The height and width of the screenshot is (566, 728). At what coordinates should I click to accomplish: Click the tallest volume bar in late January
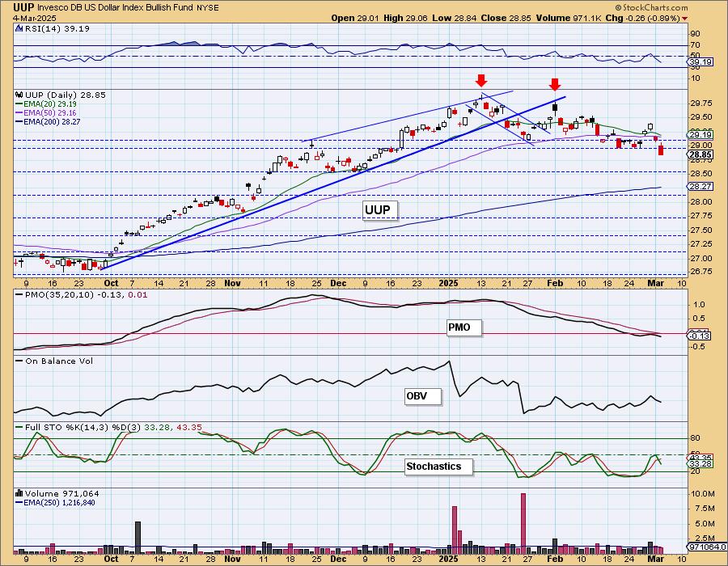click(x=523, y=523)
